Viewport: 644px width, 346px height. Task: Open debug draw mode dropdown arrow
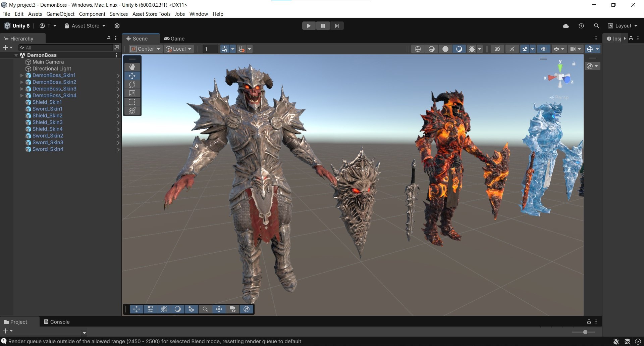tap(480, 49)
